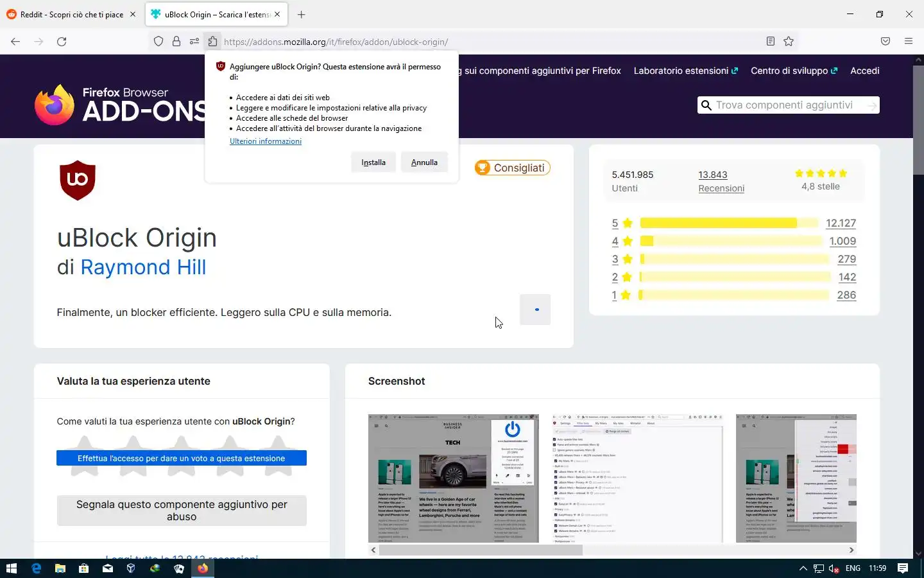This screenshot has width=924, height=578.
Task: Click the Firefox Browser ADD-ONS logo
Action: (x=121, y=105)
